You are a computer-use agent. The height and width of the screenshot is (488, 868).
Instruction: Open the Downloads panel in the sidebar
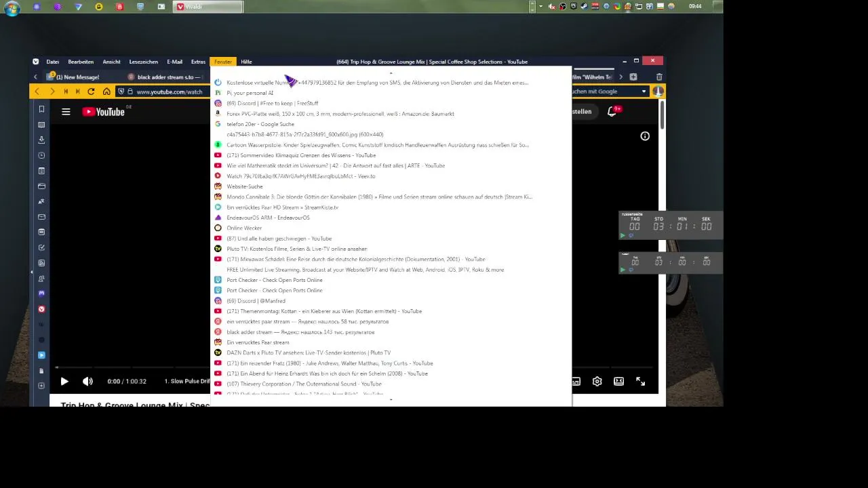pos(41,140)
